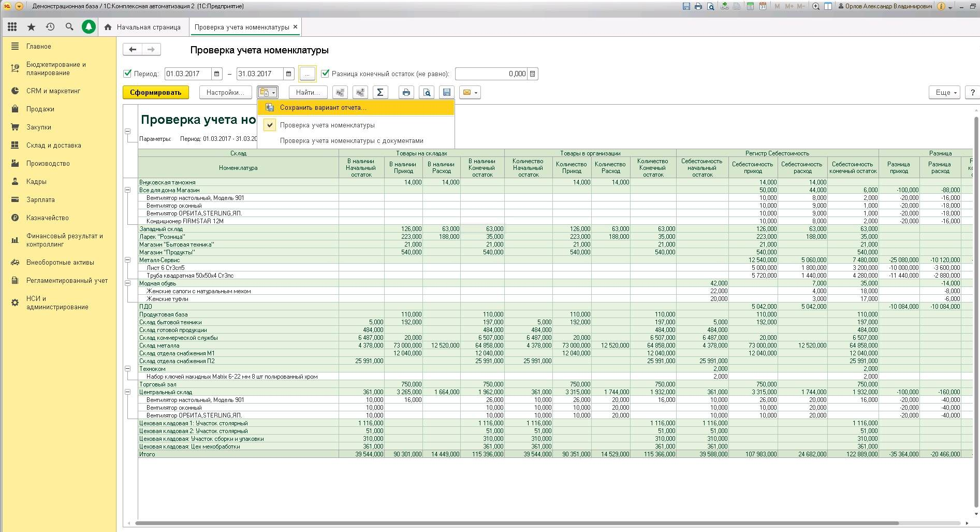Screen dimensions: 980x532
Task: Print the report from the toolbar
Action: tap(406, 92)
